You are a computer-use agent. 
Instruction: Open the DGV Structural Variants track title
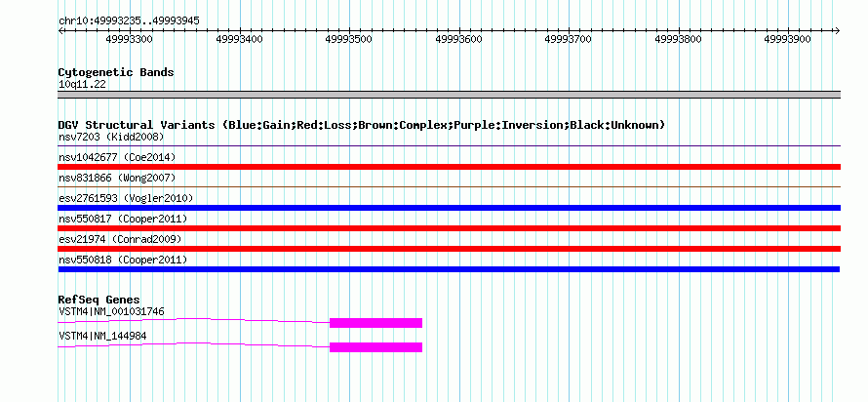tap(362, 125)
